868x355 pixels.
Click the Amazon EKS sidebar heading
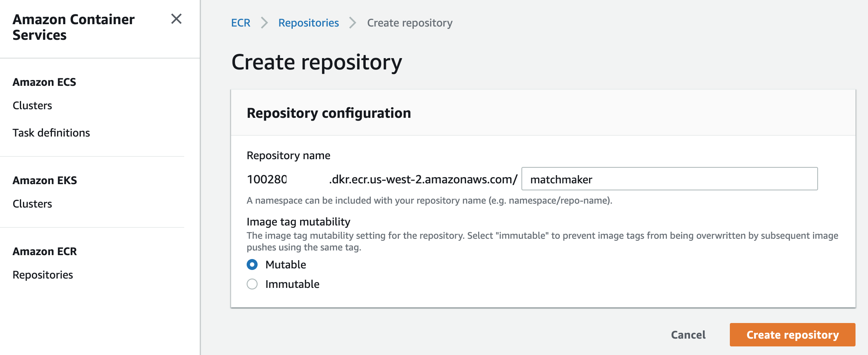tap(45, 180)
